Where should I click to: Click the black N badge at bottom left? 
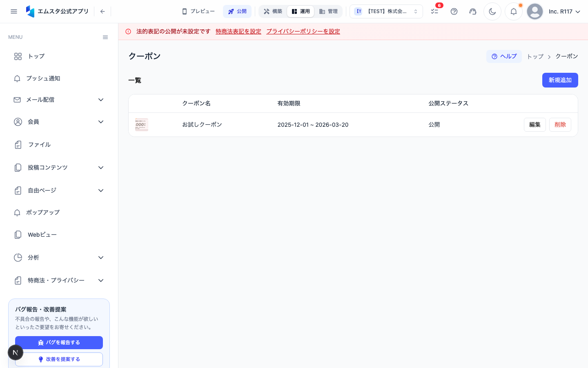(x=16, y=352)
